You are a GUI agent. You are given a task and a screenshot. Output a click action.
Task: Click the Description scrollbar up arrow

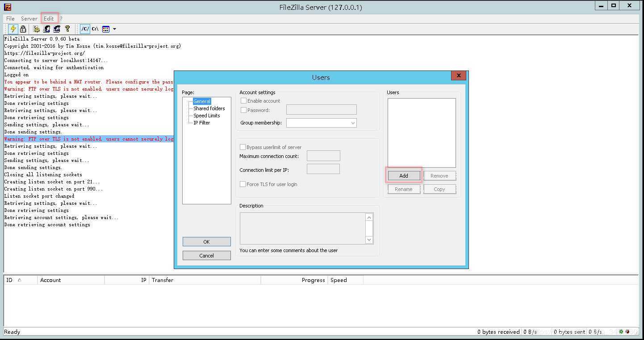tap(369, 217)
